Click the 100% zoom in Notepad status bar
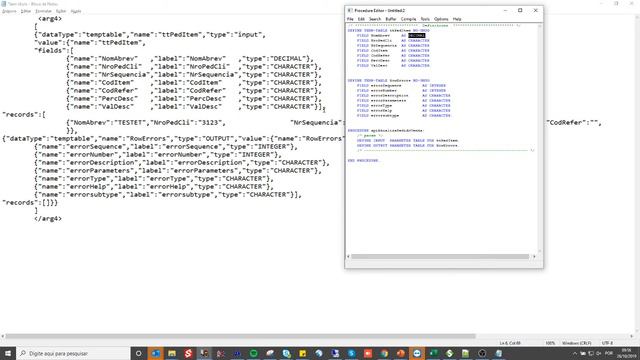 (x=550, y=343)
